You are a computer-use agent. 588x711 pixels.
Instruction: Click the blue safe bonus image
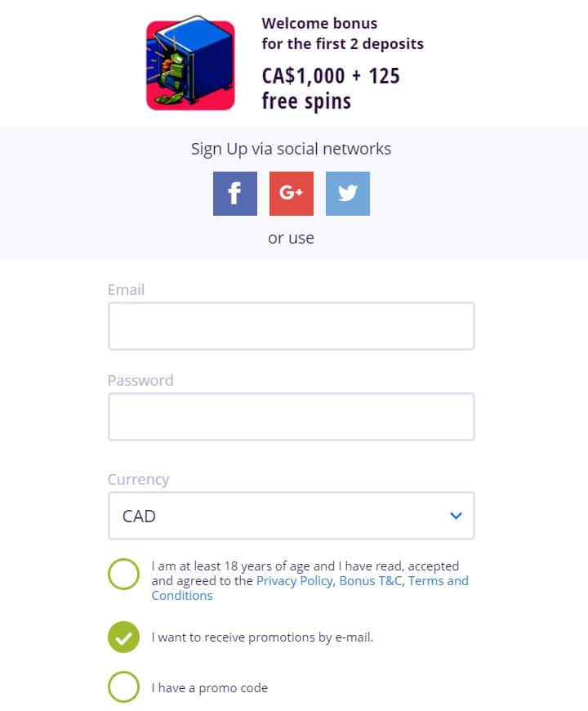pos(190,65)
